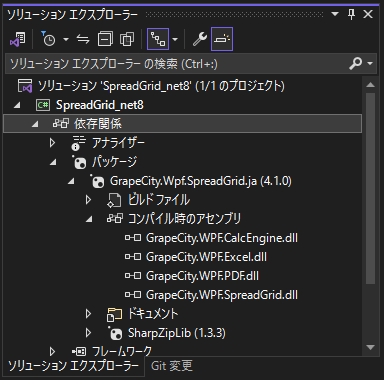Click the C# project icon

click(x=43, y=105)
